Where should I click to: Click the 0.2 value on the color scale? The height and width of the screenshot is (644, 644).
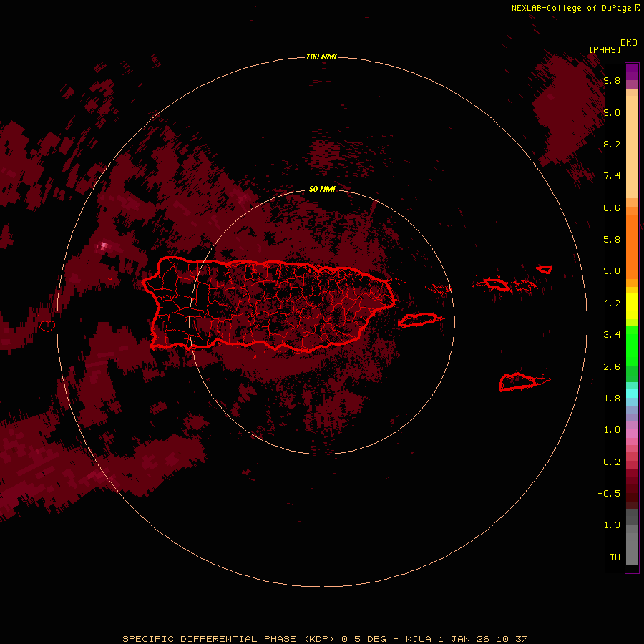[x=612, y=462]
